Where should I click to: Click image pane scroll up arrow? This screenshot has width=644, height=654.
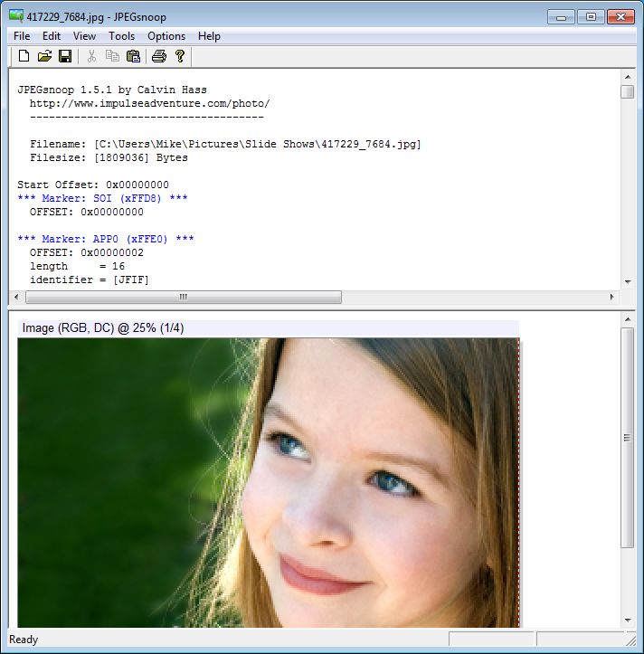click(x=628, y=319)
